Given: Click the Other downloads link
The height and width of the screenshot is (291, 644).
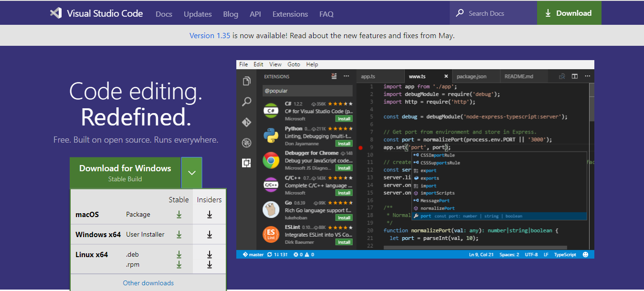Looking at the screenshot, I should pyautogui.click(x=149, y=283).
